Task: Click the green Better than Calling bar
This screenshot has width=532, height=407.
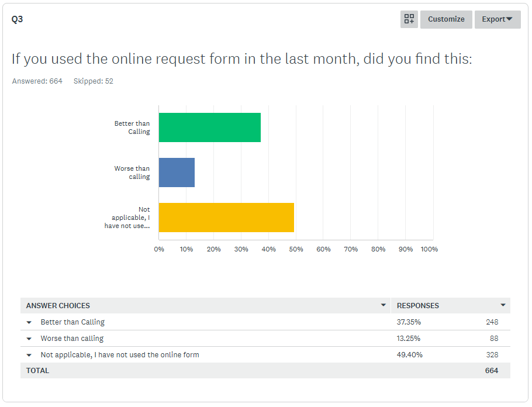Action: [x=209, y=127]
